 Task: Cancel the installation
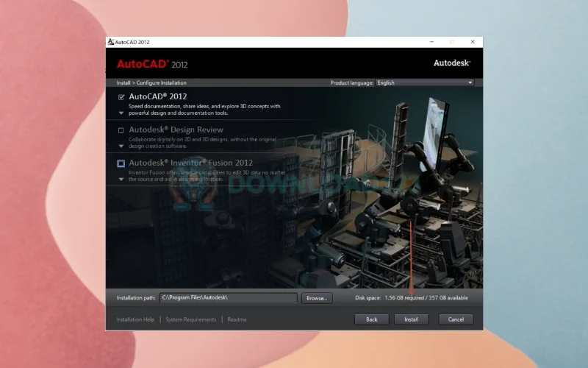pos(456,319)
